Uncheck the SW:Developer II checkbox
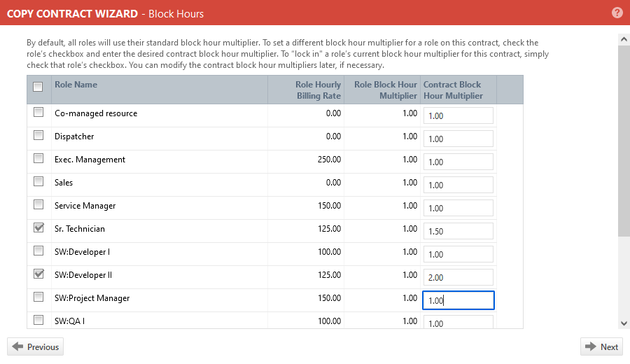 tap(38, 274)
